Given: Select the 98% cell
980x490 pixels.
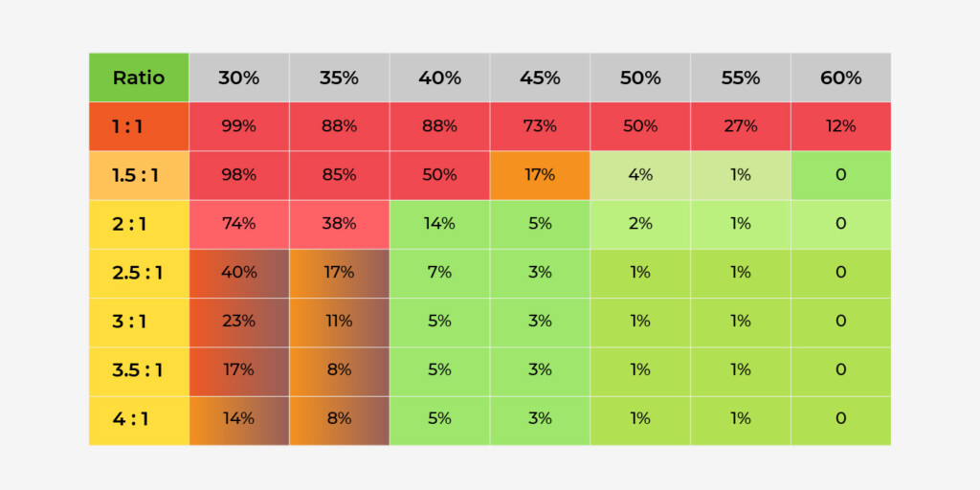Looking at the screenshot, I should tap(238, 175).
